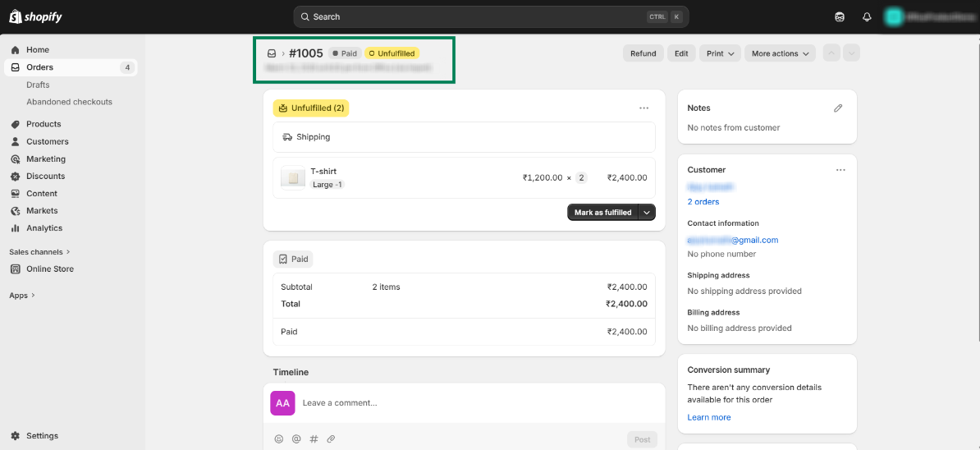Click the Search field in the top bar
The width and height of the screenshot is (980, 450).
point(490,16)
